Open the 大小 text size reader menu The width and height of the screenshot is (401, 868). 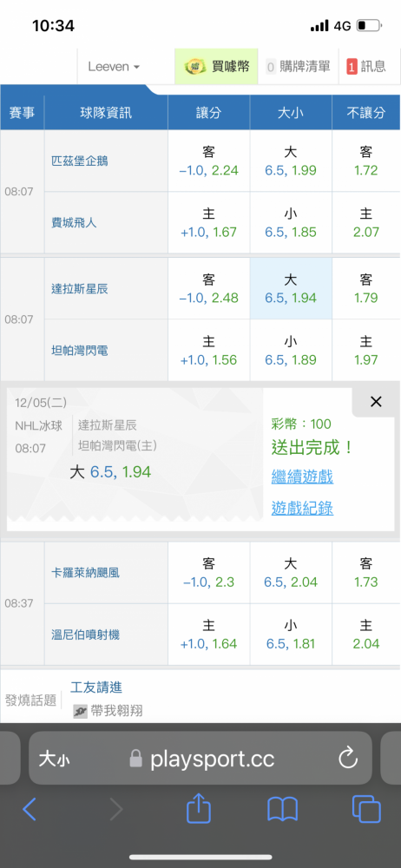pyautogui.click(x=54, y=759)
